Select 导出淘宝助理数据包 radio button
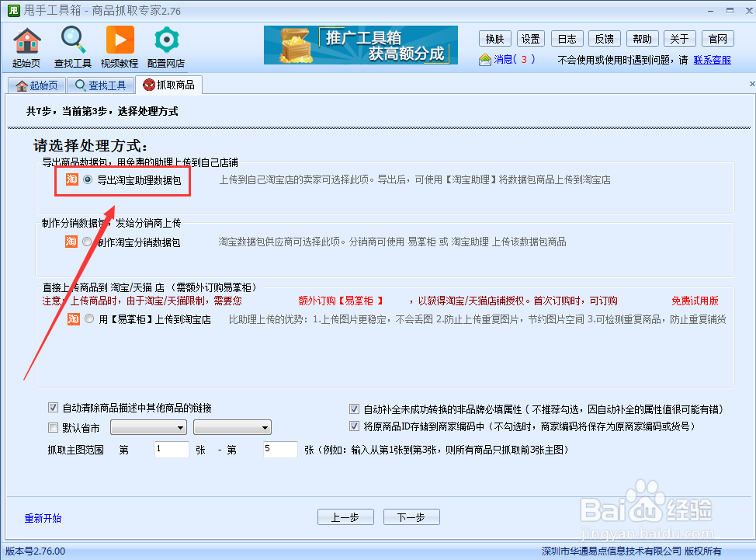Screen dimensions: 756x560 coord(87,179)
